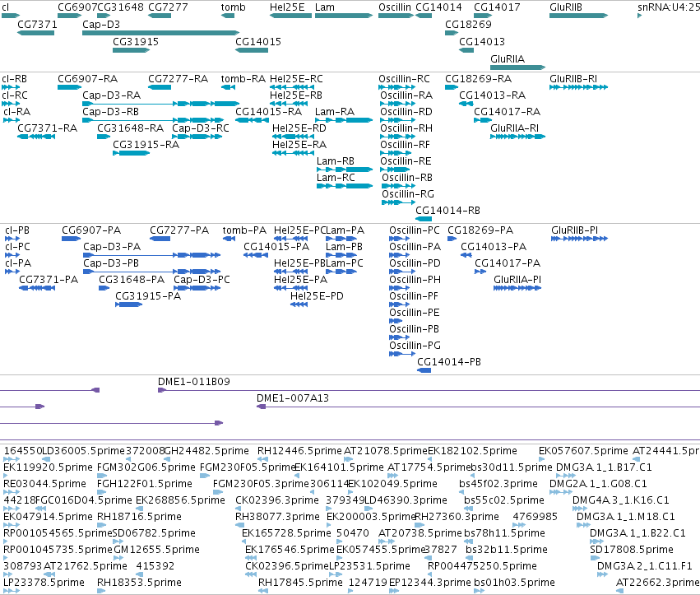Click the cl-PB protein label
The image size is (700, 595).
(x=17, y=230)
